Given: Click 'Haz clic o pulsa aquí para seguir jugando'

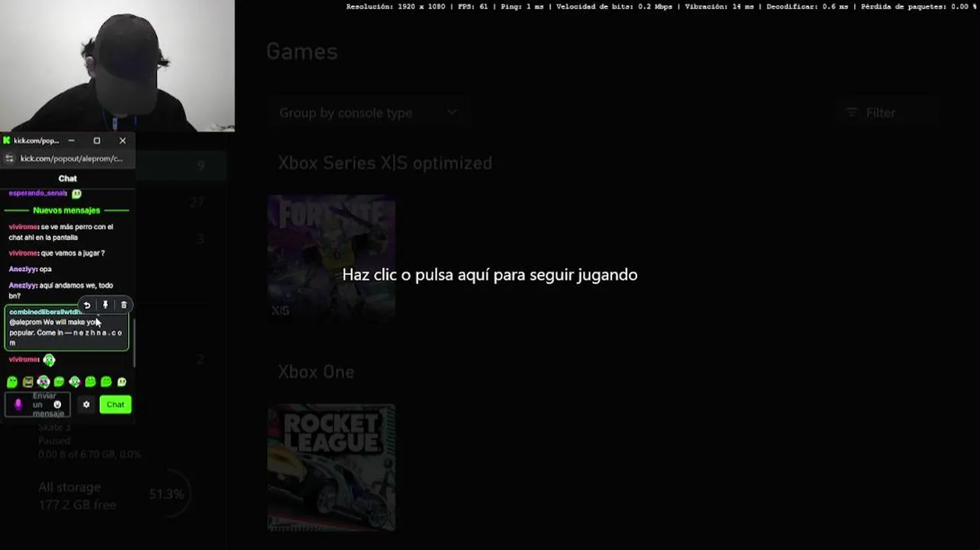Looking at the screenshot, I should (x=490, y=275).
